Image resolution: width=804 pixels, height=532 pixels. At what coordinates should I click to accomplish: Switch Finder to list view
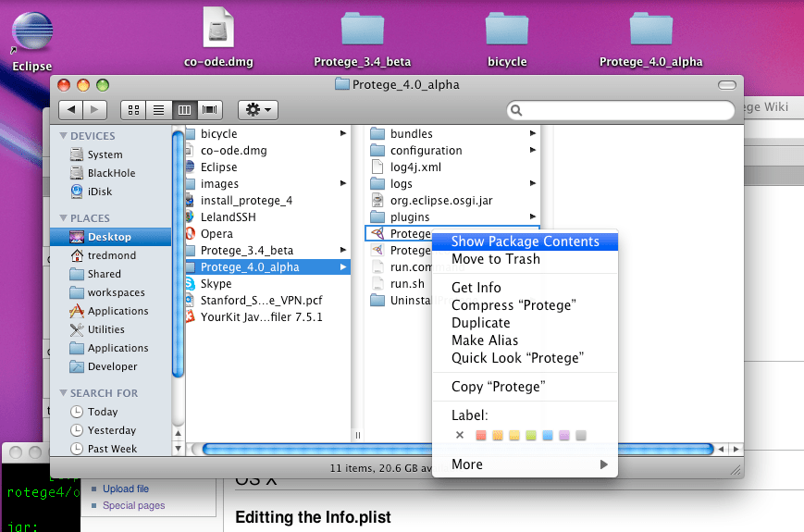pos(159,110)
